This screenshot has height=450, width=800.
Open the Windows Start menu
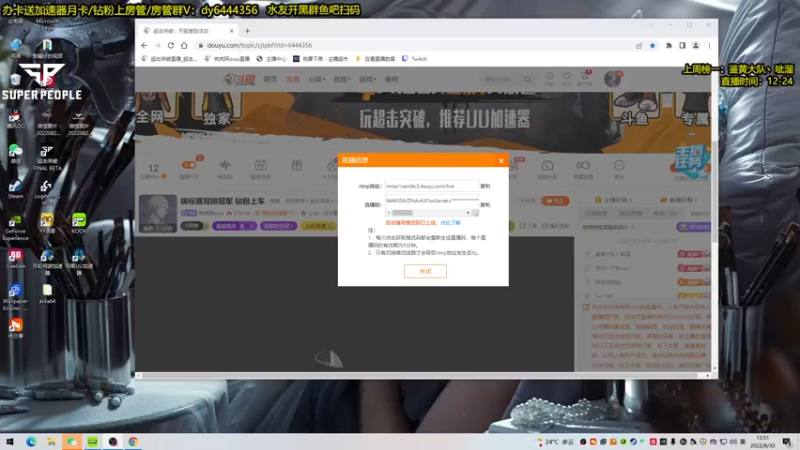coord(10,442)
